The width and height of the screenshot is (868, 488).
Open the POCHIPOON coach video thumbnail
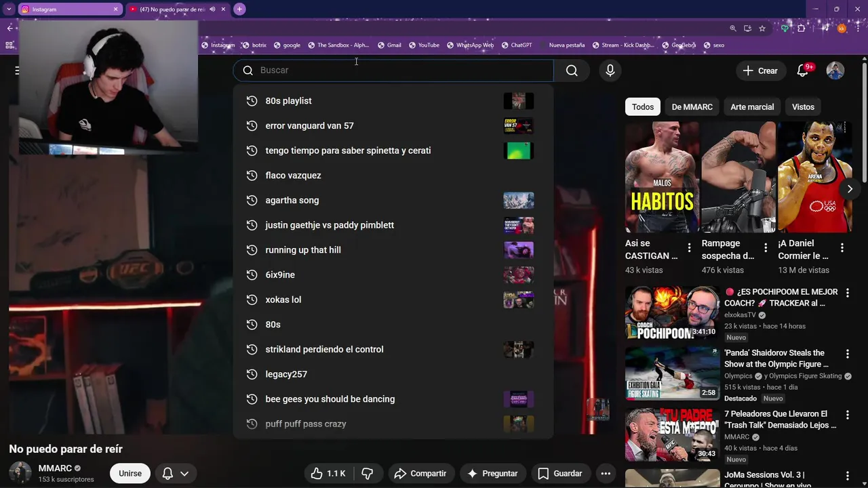[672, 312]
